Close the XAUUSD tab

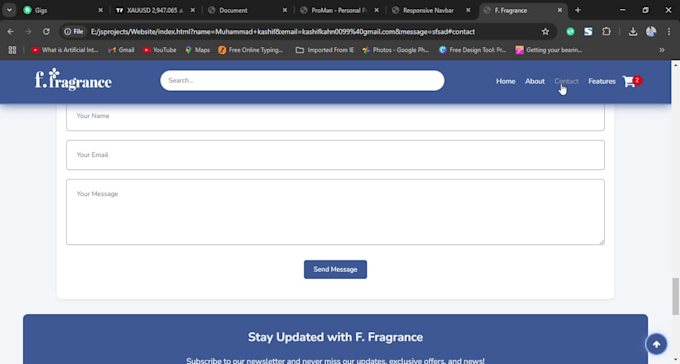point(193,10)
